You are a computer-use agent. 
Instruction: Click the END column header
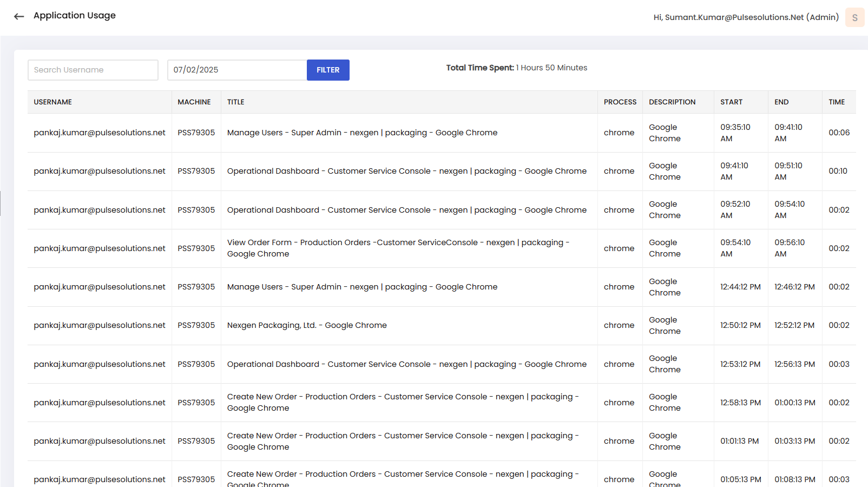pos(781,102)
